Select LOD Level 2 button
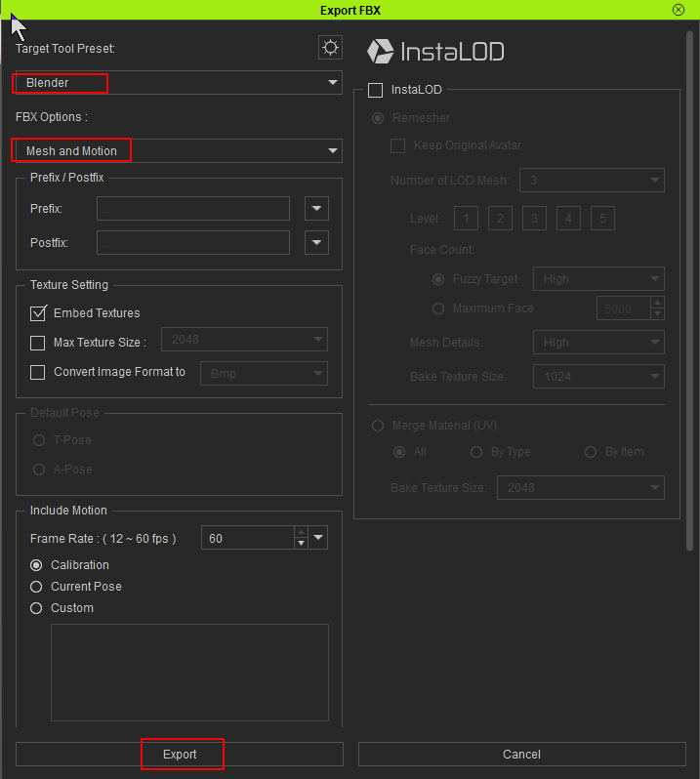This screenshot has width=700, height=779. (500, 218)
